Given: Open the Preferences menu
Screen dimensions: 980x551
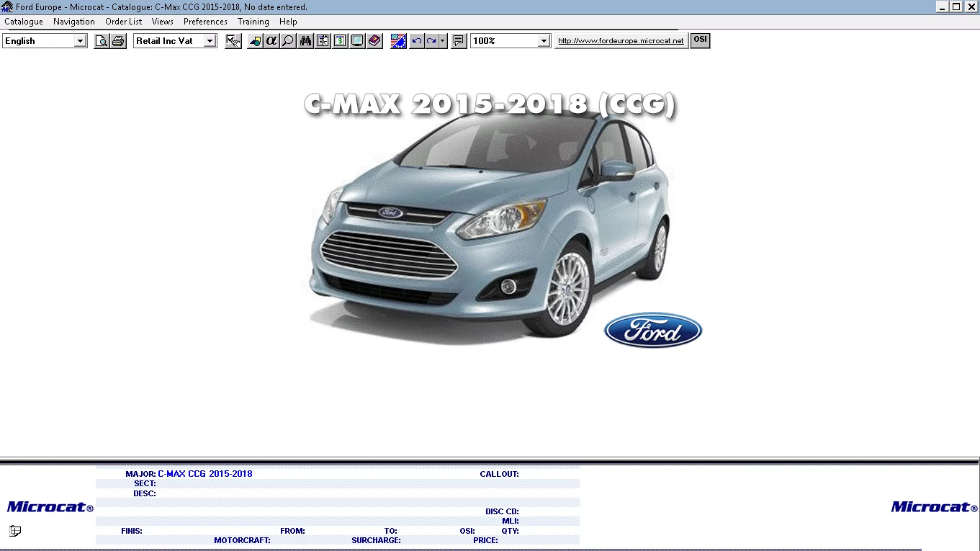Looking at the screenshot, I should click(204, 22).
